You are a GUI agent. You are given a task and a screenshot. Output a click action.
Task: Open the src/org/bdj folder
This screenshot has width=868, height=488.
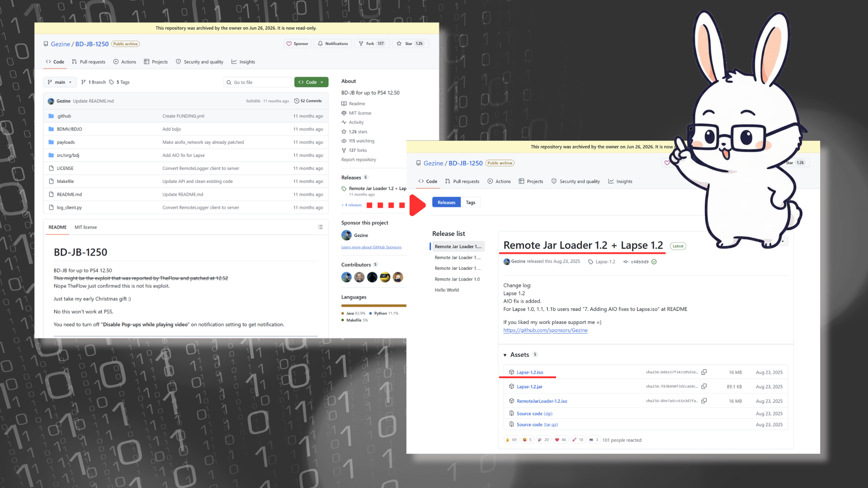point(68,155)
